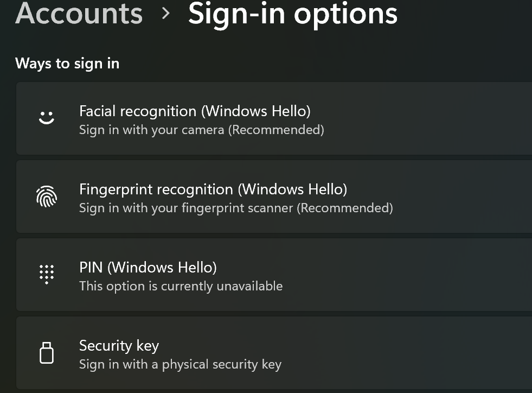
Task: Click the breadcrumb chevron separator
Action: [x=166, y=14]
